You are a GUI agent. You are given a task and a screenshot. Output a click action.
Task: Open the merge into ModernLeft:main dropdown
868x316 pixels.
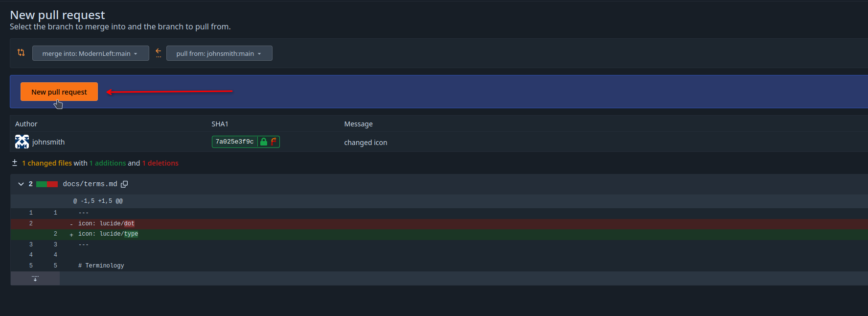click(x=91, y=53)
